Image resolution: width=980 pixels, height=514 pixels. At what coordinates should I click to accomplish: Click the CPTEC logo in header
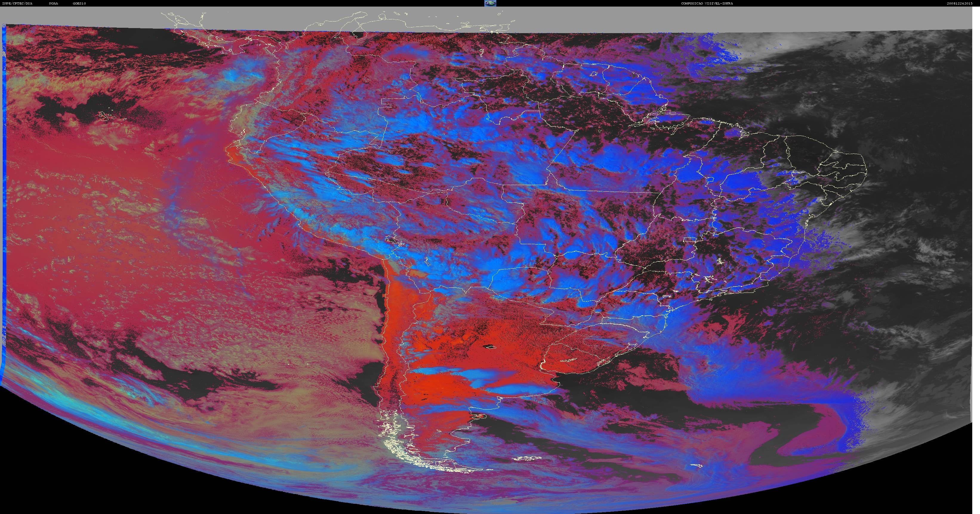[x=490, y=3]
